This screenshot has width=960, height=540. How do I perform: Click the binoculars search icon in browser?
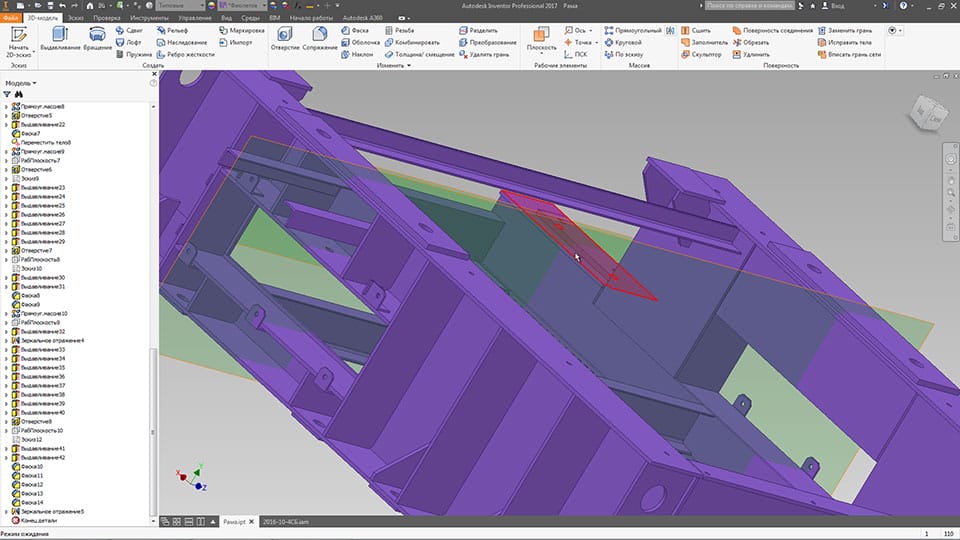[x=20, y=94]
